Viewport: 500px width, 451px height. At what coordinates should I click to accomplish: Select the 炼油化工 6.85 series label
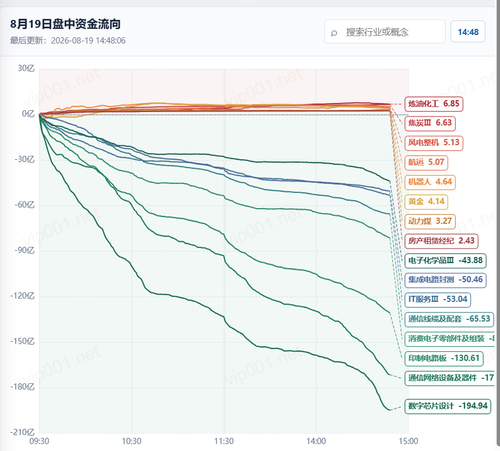434,104
